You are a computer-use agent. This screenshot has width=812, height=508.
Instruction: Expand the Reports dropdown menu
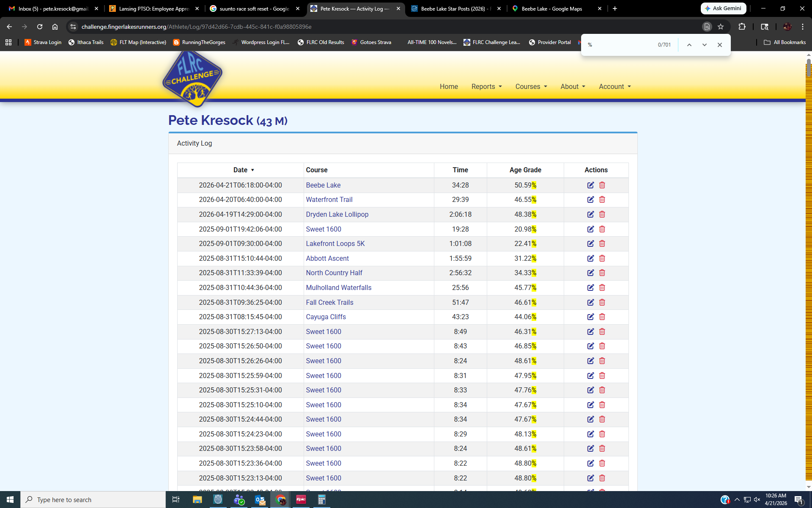(x=486, y=86)
